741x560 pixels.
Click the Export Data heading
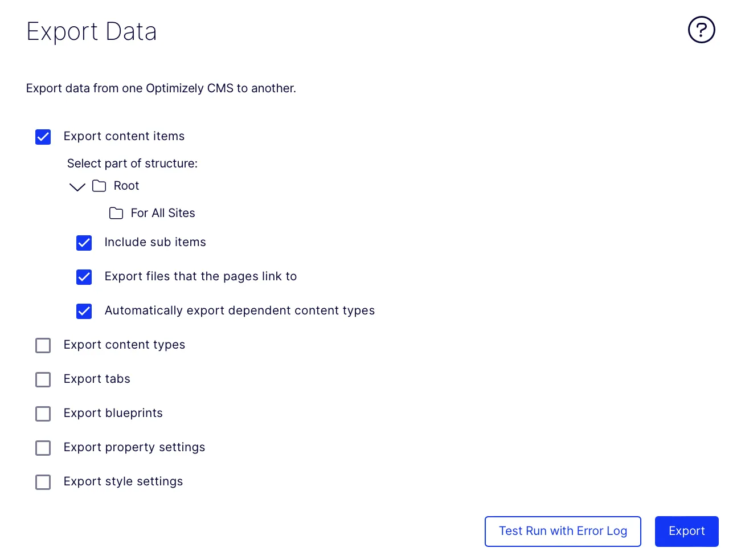92,31
